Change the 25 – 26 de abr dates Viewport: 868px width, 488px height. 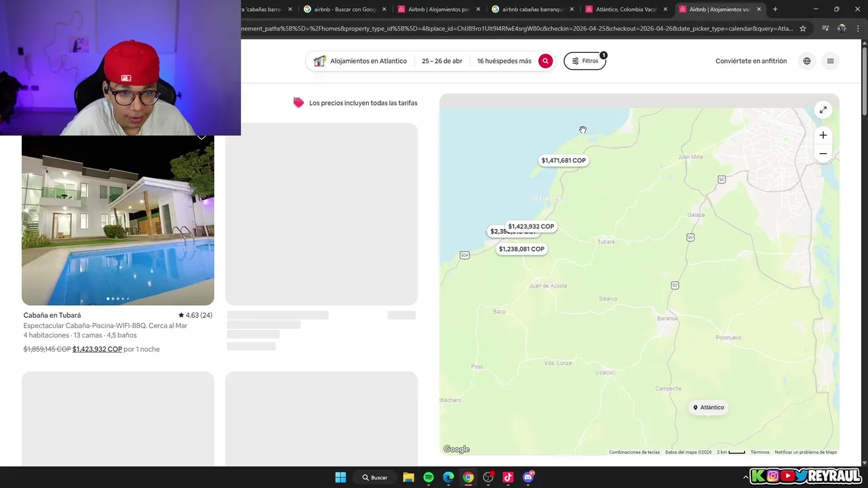(x=442, y=61)
